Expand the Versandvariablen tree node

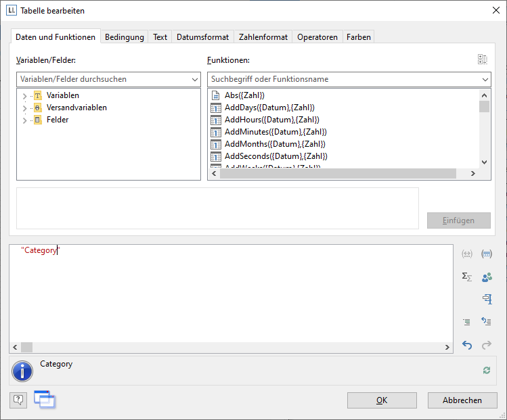[x=25, y=108]
